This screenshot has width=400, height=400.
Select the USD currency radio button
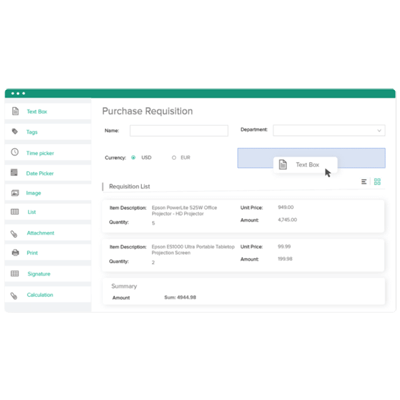133,158
